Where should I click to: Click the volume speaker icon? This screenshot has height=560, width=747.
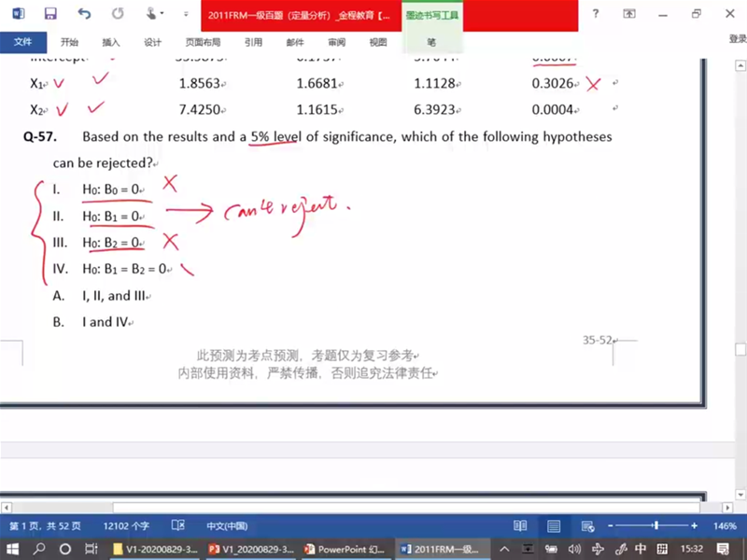pos(574,549)
